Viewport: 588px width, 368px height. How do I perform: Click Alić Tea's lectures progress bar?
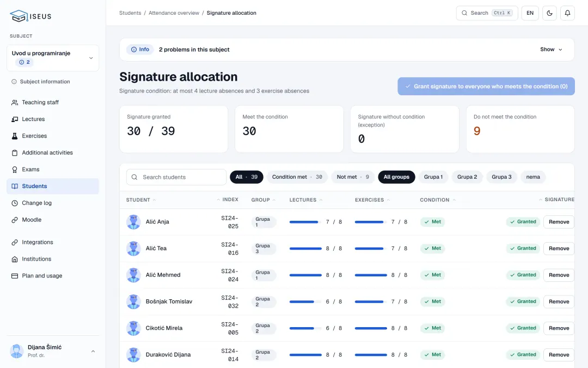pos(305,249)
